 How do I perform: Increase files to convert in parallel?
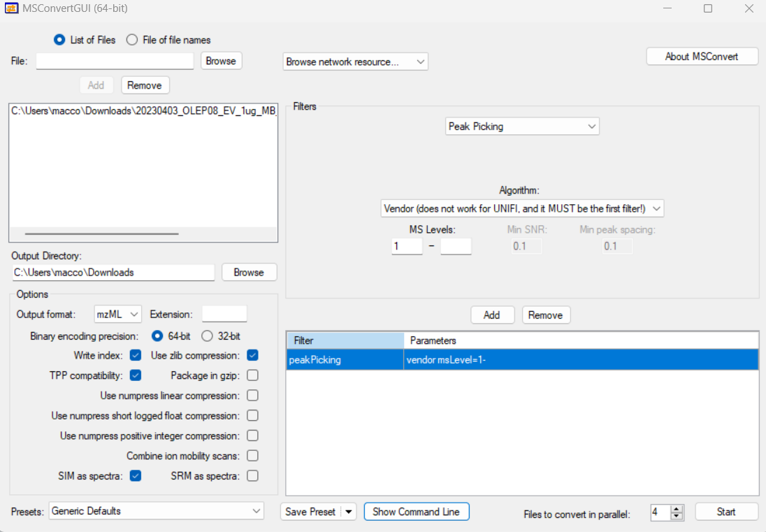tap(677, 508)
